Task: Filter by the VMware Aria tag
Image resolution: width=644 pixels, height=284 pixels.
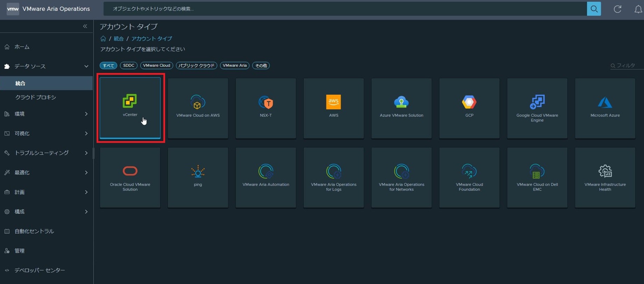Action: (x=235, y=65)
